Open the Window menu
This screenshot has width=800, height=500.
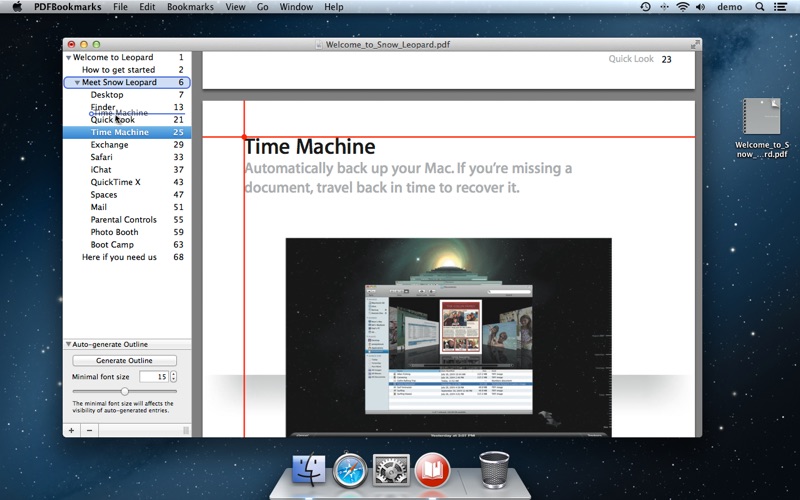coord(296,7)
